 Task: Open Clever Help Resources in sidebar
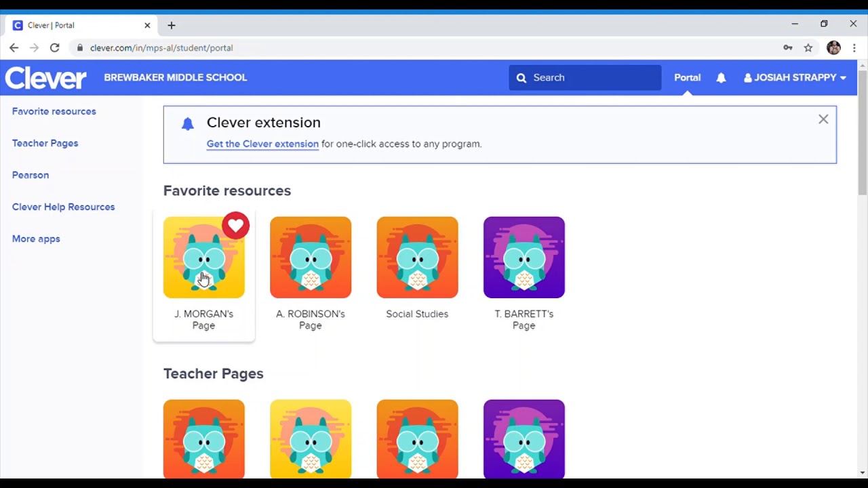point(63,207)
